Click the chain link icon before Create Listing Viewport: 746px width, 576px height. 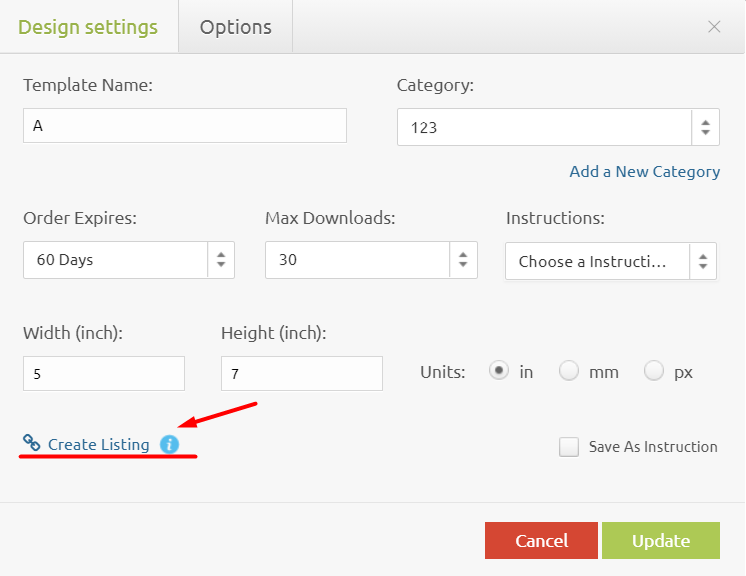32,444
